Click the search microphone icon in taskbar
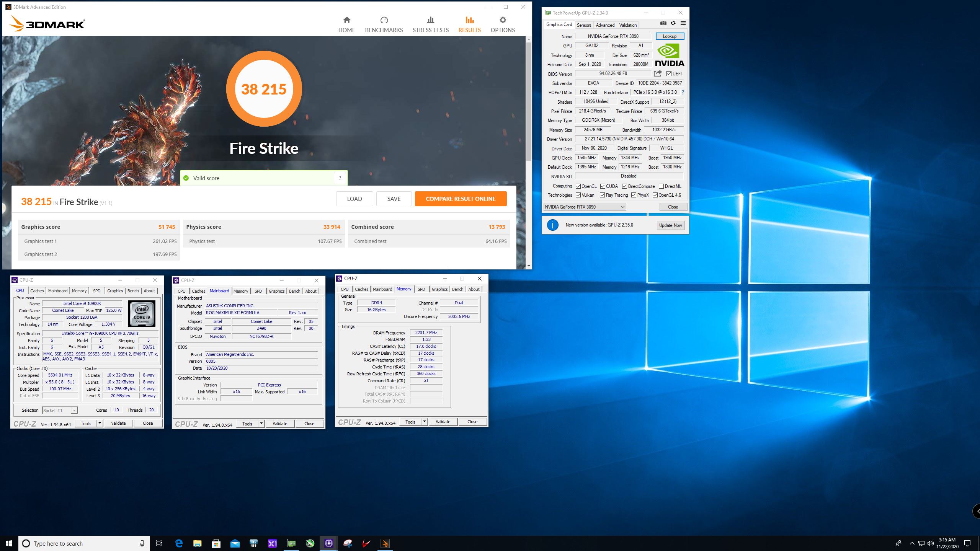The image size is (980, 551). click(x=142, y=543)
